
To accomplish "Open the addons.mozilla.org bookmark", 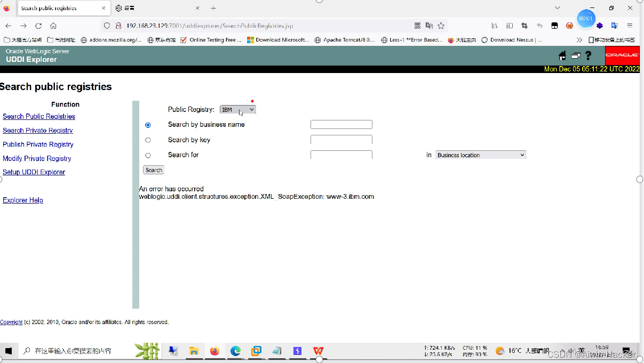I will (112, 39).
